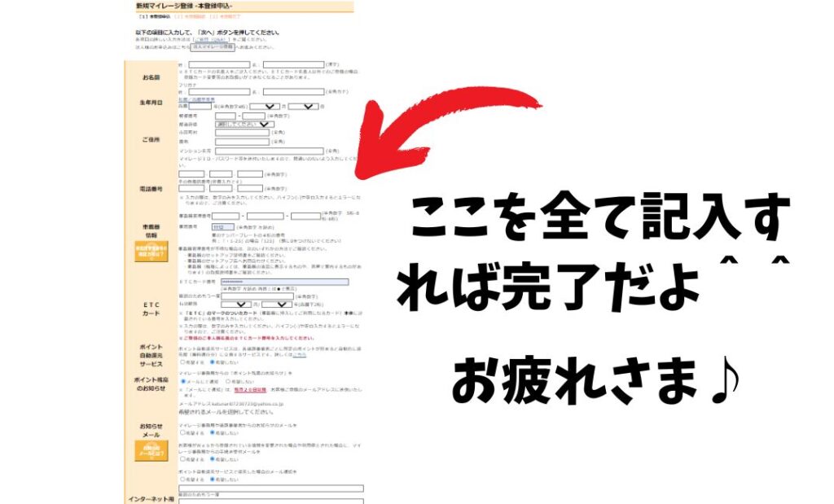834x504 pixels.
Task: Select 希望する for 手続き受付メール
Action: click(x=182, y=458)
